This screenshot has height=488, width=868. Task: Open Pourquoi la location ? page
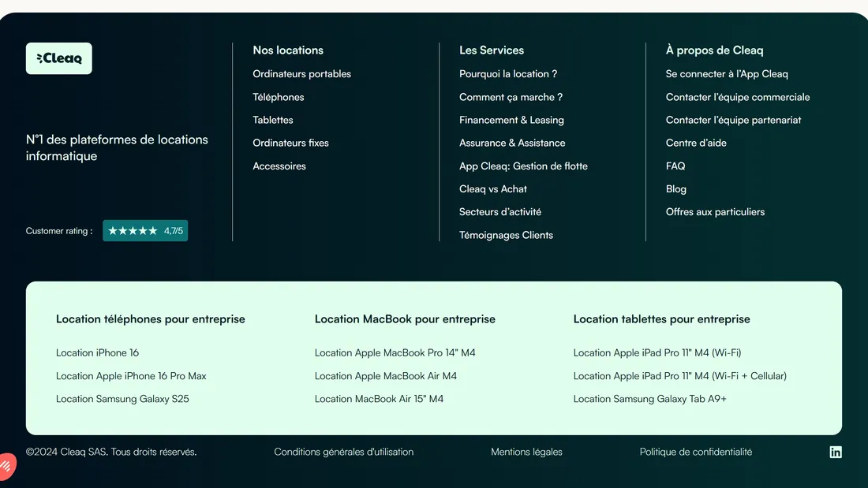(x=508, y=74)
